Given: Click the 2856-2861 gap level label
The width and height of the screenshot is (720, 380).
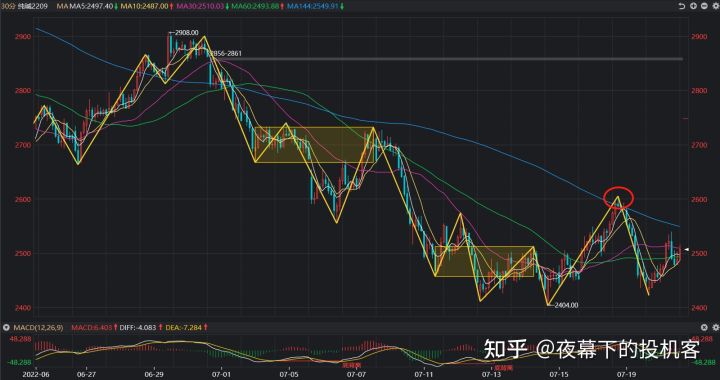Looking at the screenshot, I should (x=226, y=54).
